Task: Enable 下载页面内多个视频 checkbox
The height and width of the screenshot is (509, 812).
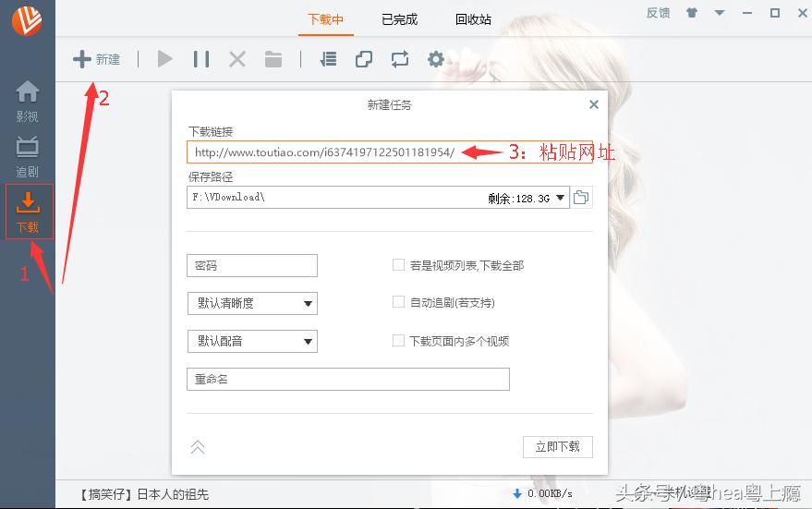Action: pos(398,341)
